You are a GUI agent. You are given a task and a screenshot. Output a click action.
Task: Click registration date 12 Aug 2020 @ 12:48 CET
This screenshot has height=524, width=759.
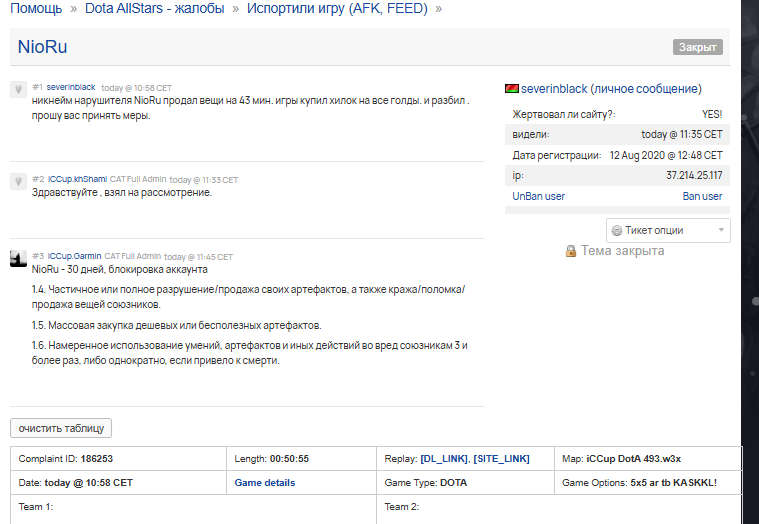(x=666, y=155)
